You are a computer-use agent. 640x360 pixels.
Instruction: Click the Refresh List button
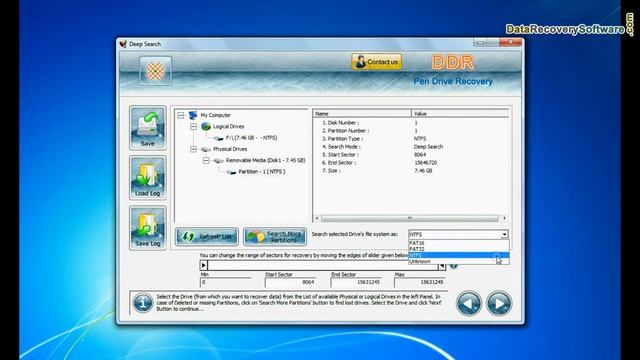(207, 237)
